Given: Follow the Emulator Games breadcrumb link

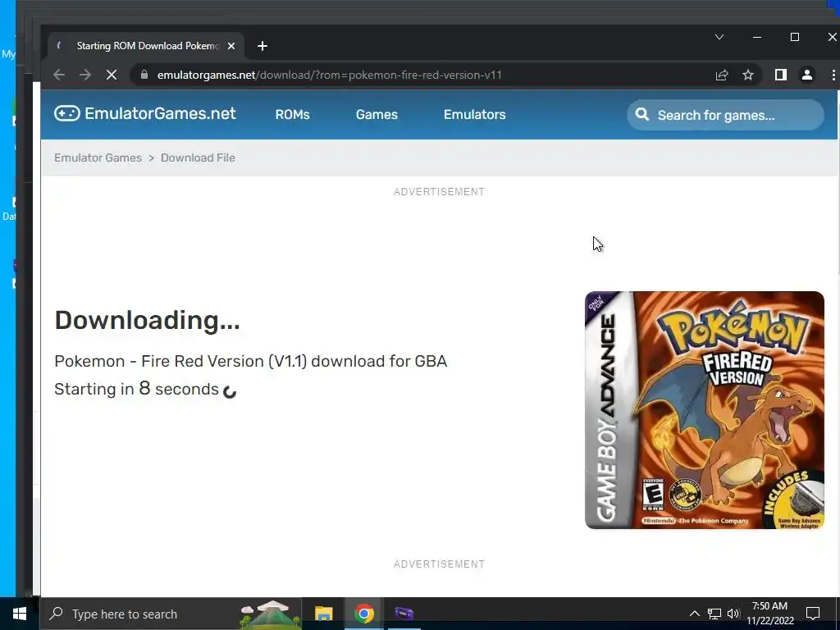Looking at the screenshot, I should (x=98, y=158).
